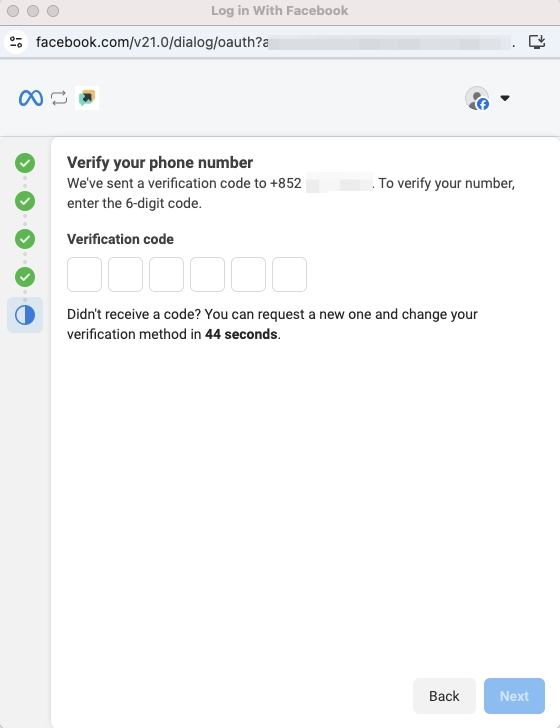The height and width of the screenshot is (728, 560).
Task: Focus the second verification code digit box
Action: point(125,274)
